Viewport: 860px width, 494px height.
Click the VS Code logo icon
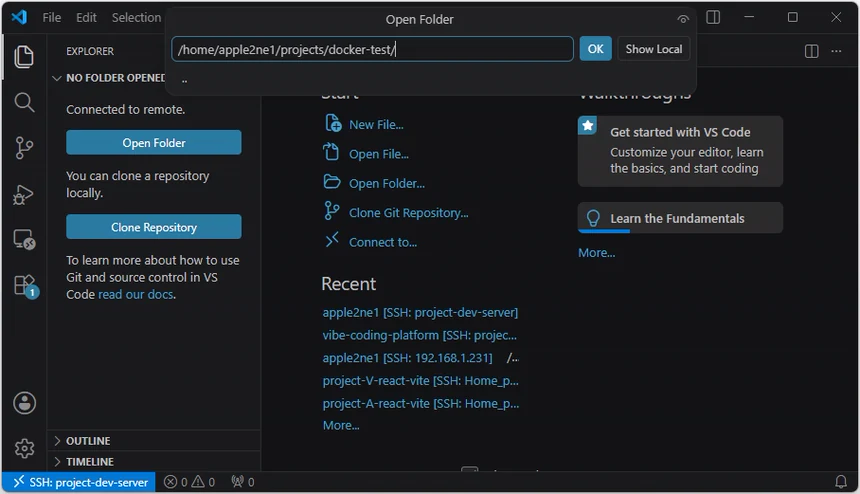click(19, 18)
